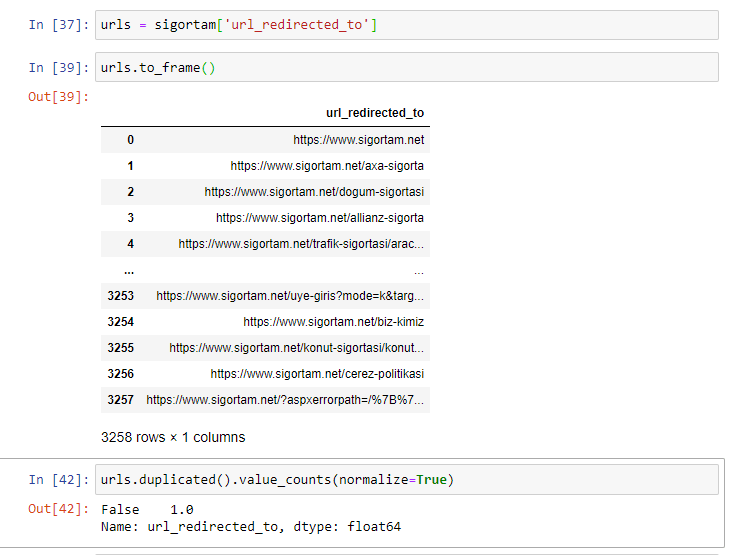
Task: Click the konut-sigortasi/konut... URL cell
Action: click(297, 348)
